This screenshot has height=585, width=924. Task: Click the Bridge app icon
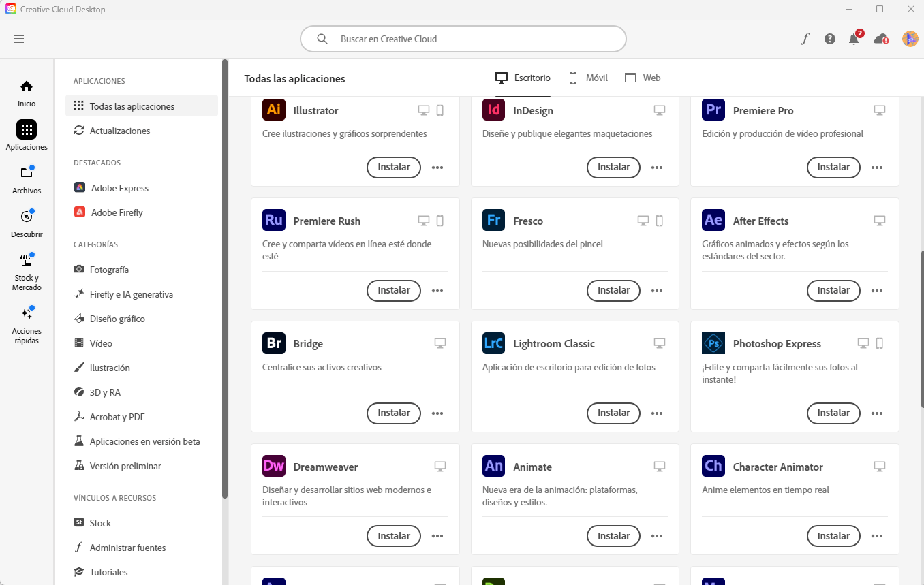pyautogui.click(x=273, y=343)
